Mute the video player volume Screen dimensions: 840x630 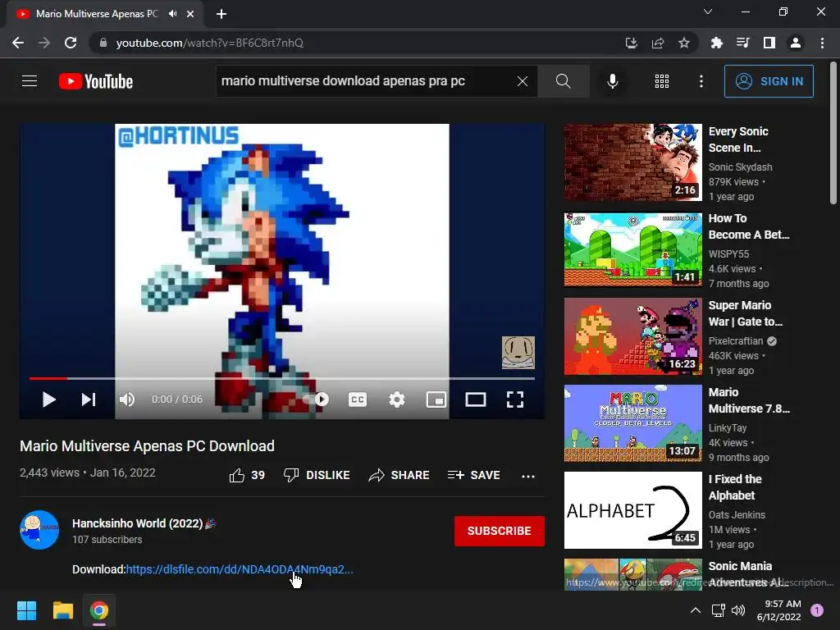(x=127, y=399)
